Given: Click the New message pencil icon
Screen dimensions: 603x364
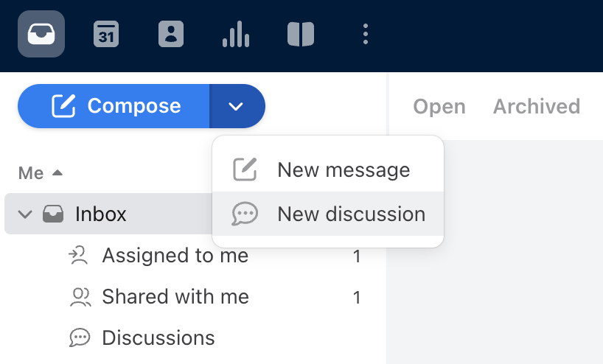Looking at the screenshot, I should point(245,170).
